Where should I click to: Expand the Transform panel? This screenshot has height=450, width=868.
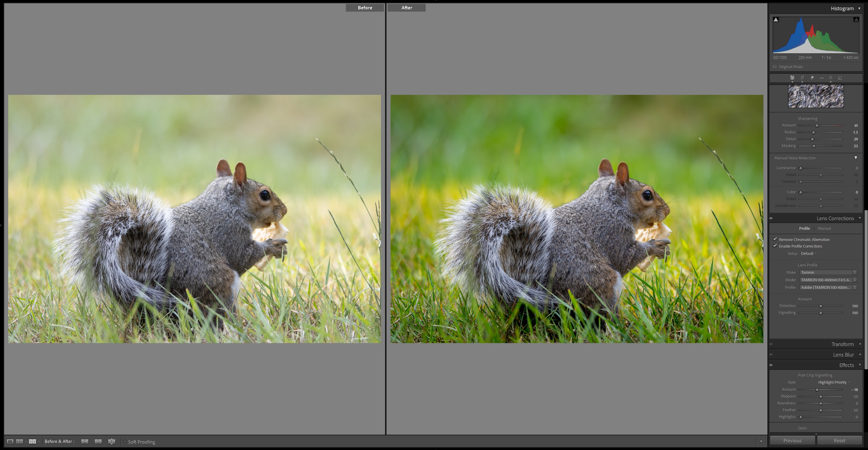tap(842, 344)
